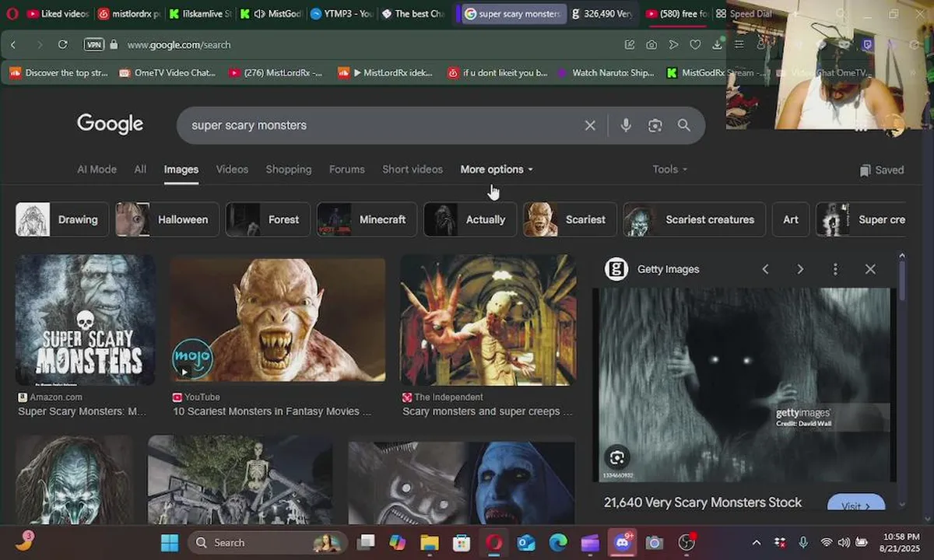
Task: Open the Amazon Super Scary Monsters image
Action: (x=85, y=320)
